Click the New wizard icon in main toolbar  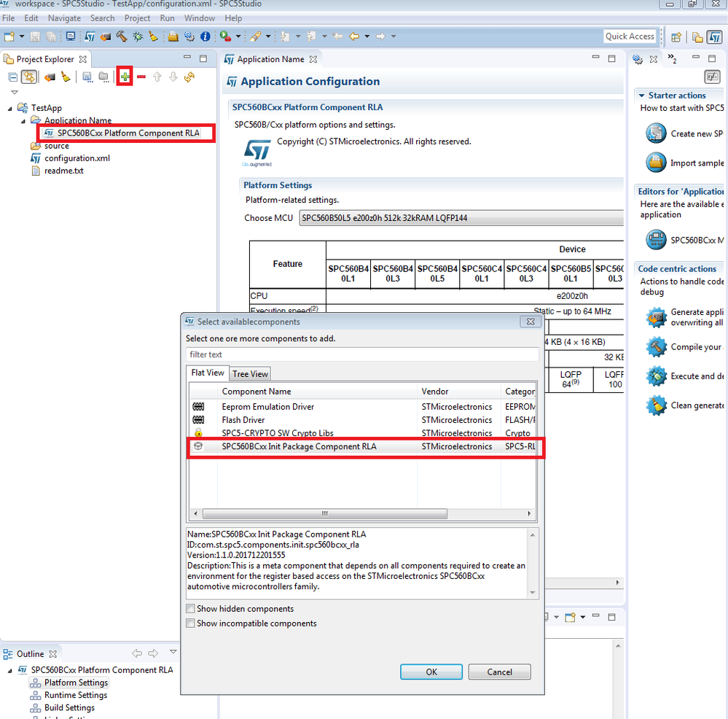click(x=9, y=36)
